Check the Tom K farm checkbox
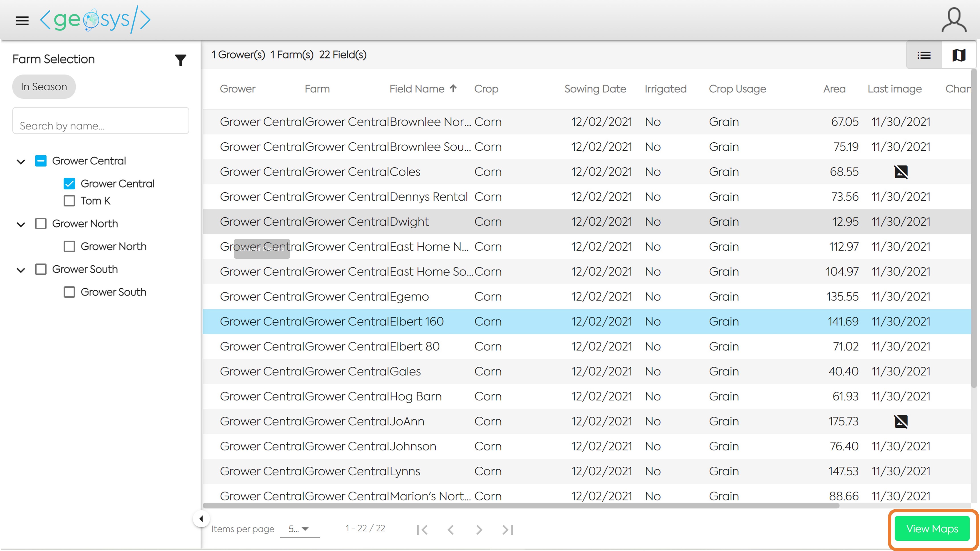Image resolution: width=980 pixels, height=551 pixels. point(69,201)
